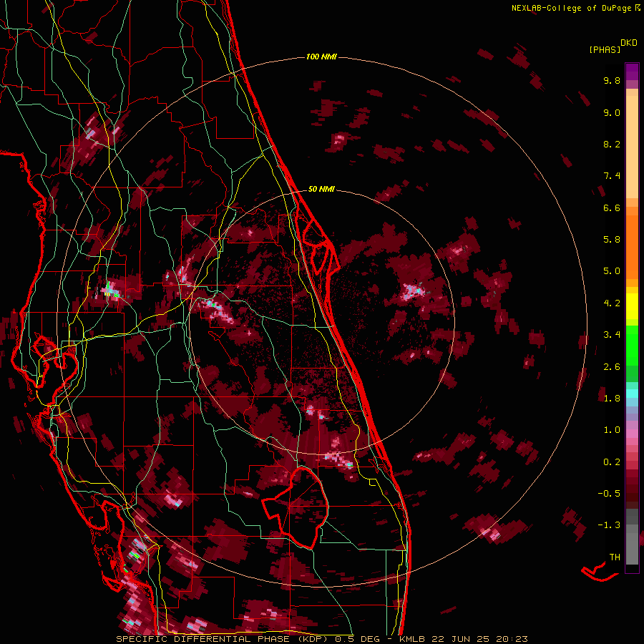
Task: Click the 6.6 legend value
Action: (x=612, y=208)
